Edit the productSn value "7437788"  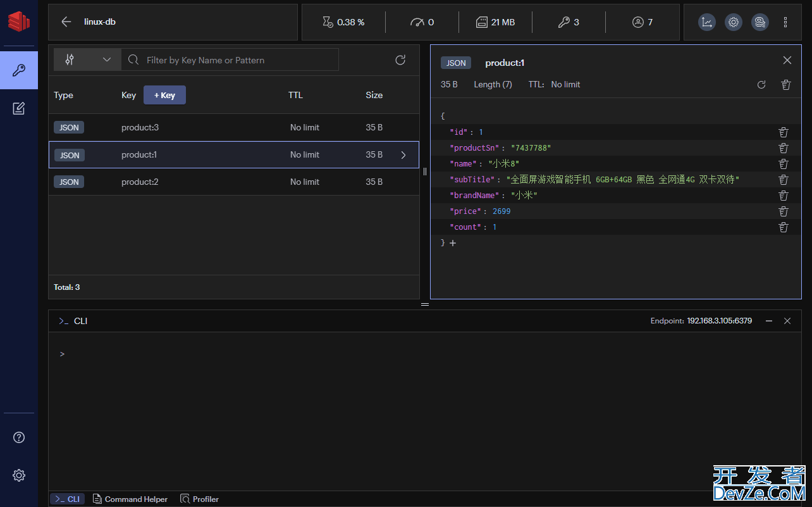pyautogui.click(x=531, y=148)
